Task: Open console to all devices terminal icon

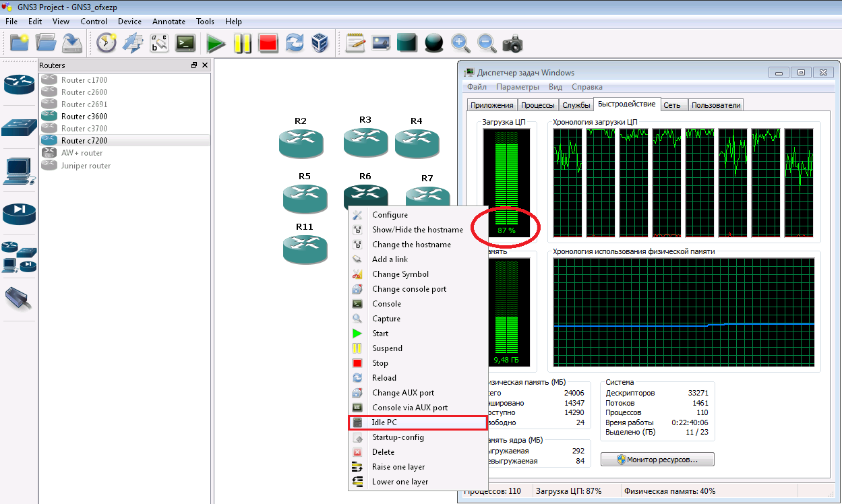Action: click(x=185, y=43)
